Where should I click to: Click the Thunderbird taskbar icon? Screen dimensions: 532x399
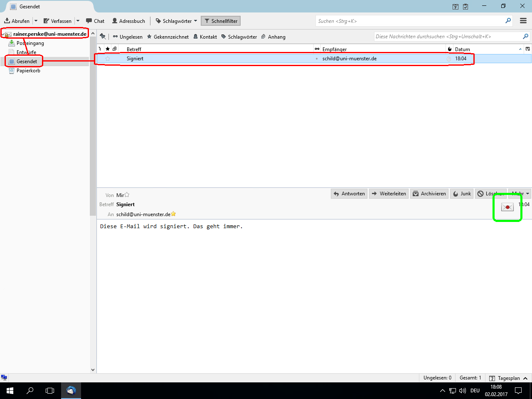(71, 391)
